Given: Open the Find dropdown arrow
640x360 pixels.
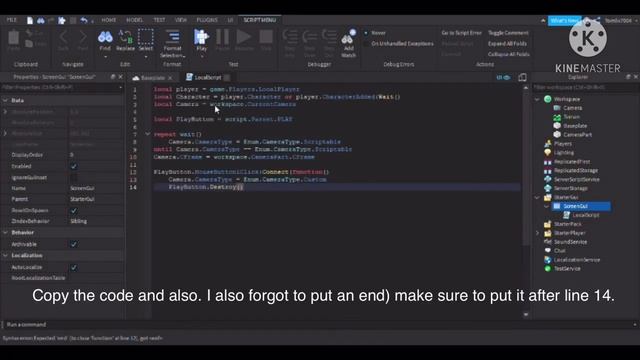Looking at the screenshot, I should click(105, 57).
